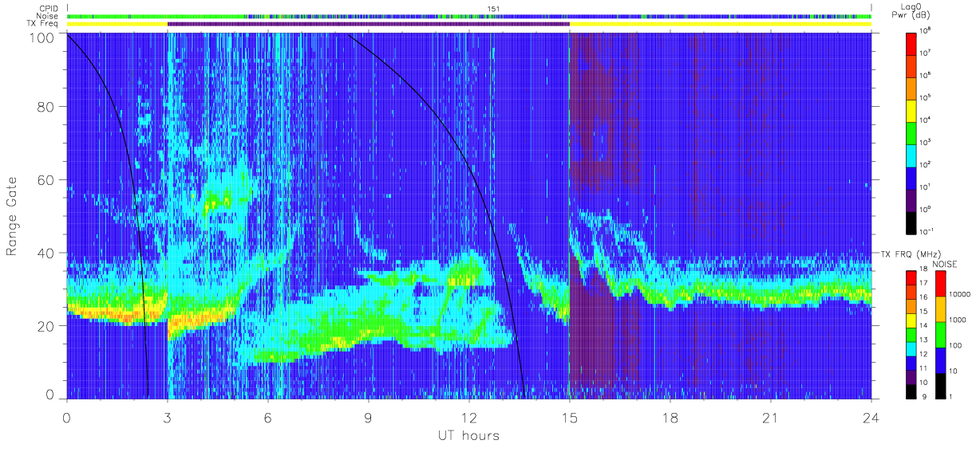
Task: Click the x-axis tick label 3
Action: click(168, 417)
